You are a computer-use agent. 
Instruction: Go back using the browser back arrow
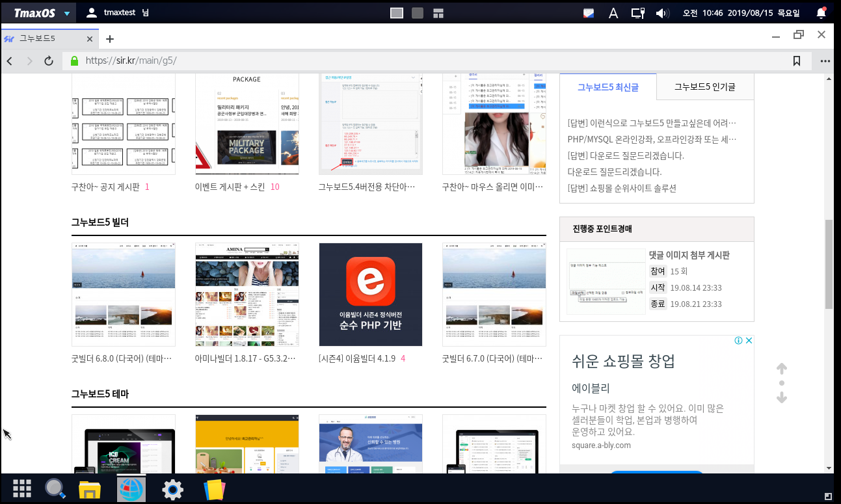10,61
